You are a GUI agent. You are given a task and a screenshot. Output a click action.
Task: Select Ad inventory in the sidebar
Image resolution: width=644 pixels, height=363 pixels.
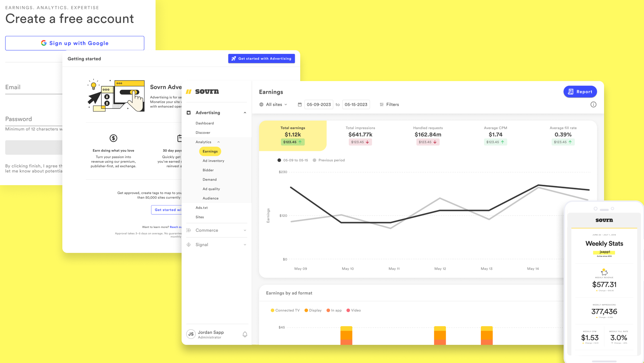[x=213, y=161]
